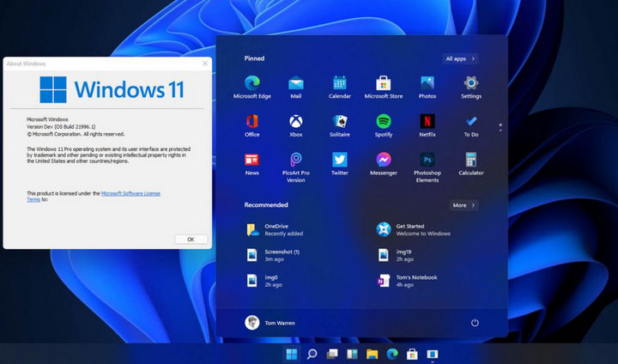Open the Netflix app icon
Image resolution: width=618 pixels, height=364 pixels.
(427, 125)
